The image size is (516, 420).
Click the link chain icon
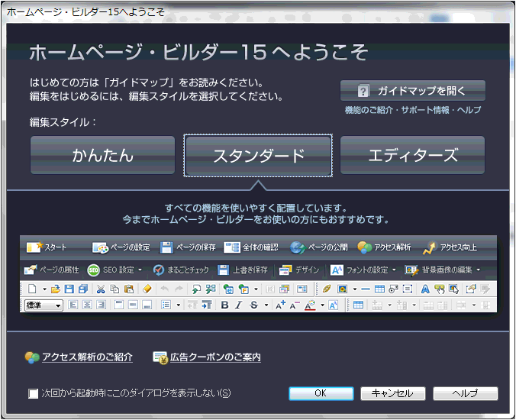click(326, 289)
